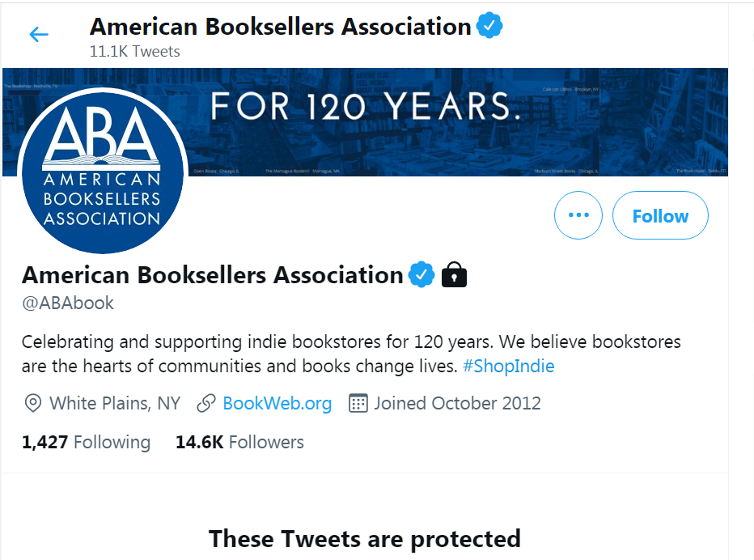Open the #ShopIndie hashtag
The height and width of the screenshot is (560, 754).
tap(509, 366)
